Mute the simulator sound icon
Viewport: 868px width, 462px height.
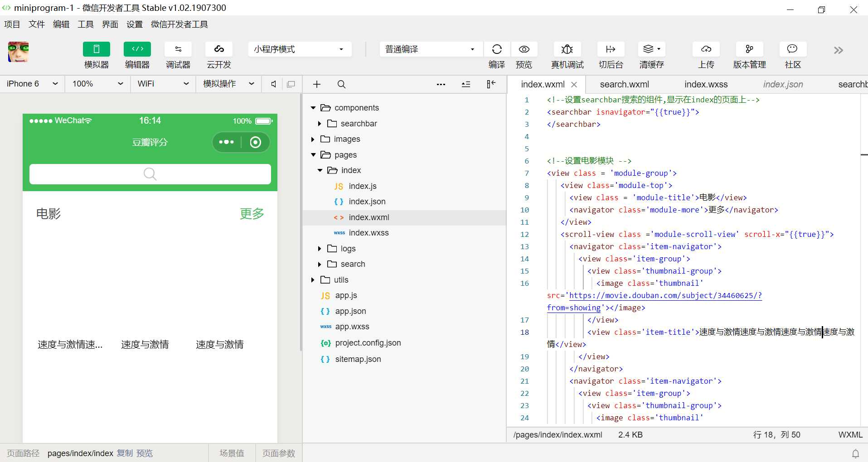tap(273, 84)
